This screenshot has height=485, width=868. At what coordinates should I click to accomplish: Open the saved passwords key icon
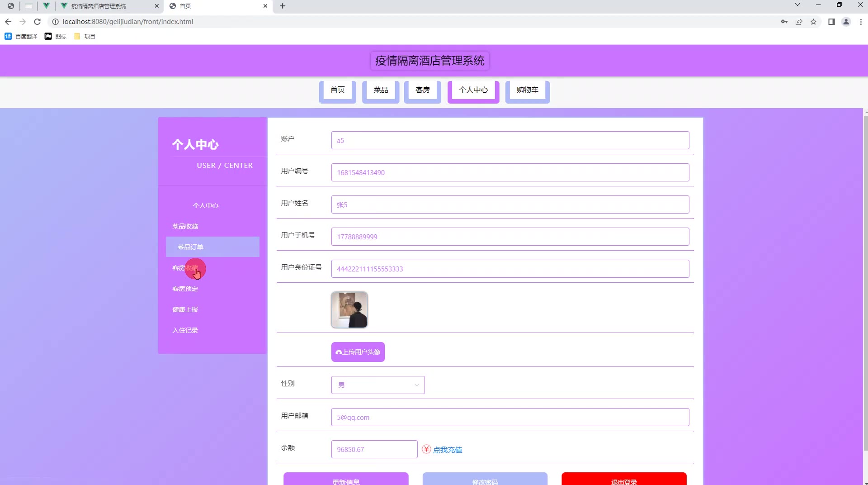pos(784,22)
